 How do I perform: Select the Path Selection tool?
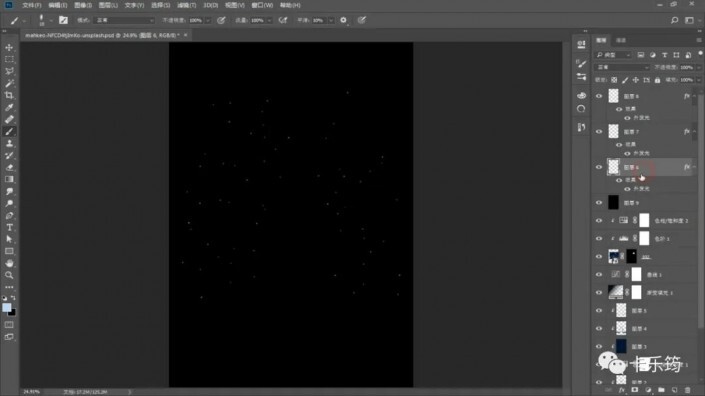(9, 239)
